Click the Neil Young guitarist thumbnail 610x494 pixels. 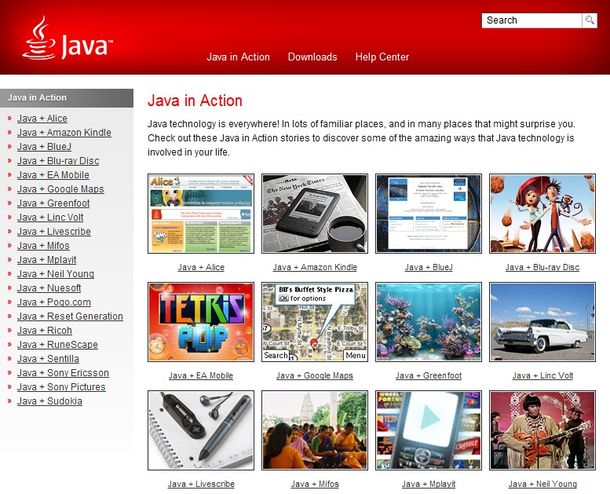tap(542, 431)
